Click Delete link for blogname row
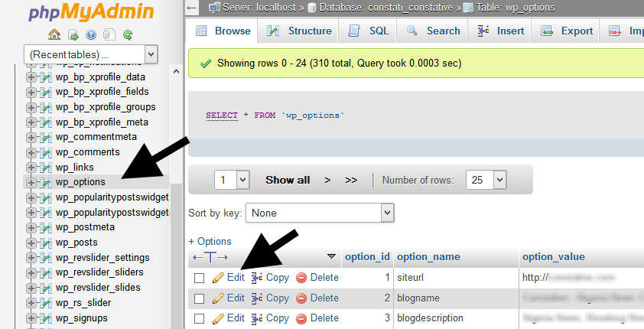Viewport: 644px width, 329px height. (324, 298)
